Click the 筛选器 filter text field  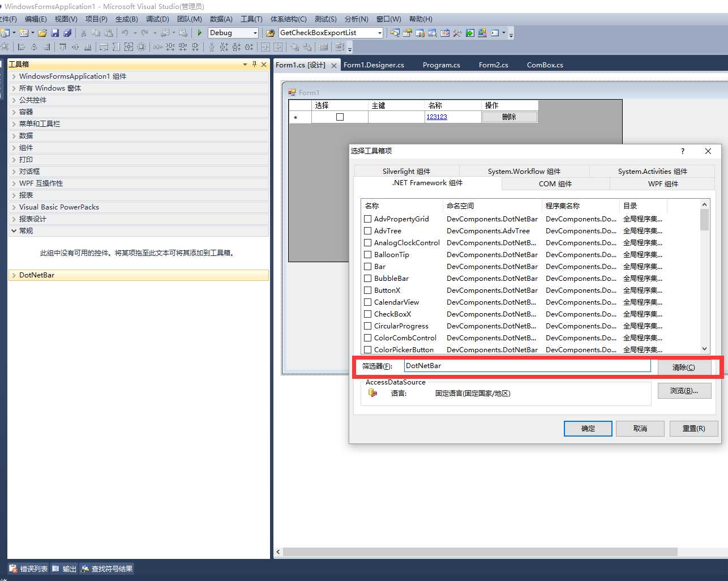click(527, 366)
